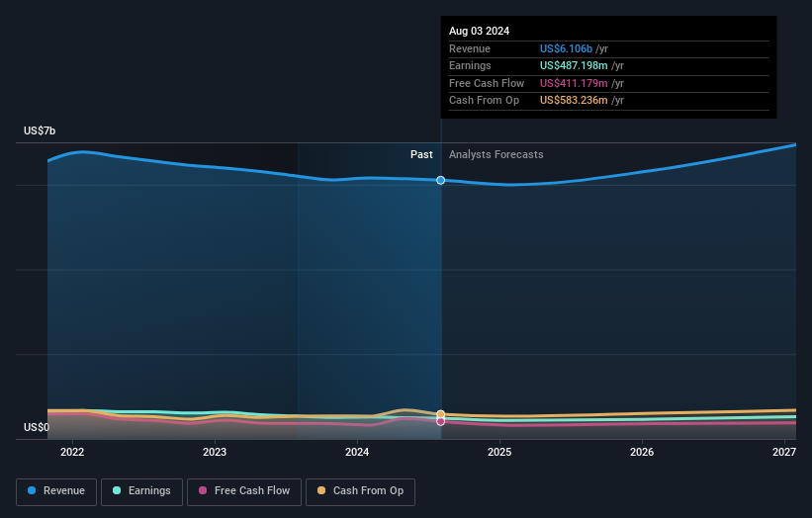Click the 2022 x-axis label
The image size is (812, 518).
tap(72, 452)
